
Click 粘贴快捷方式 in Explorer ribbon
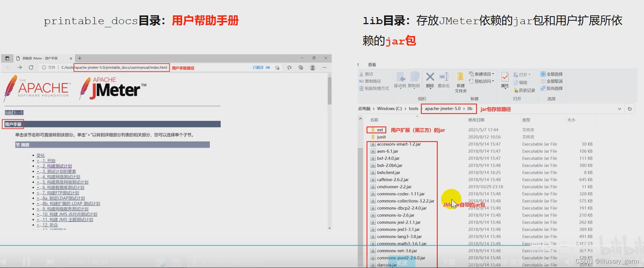pos(374,89)
